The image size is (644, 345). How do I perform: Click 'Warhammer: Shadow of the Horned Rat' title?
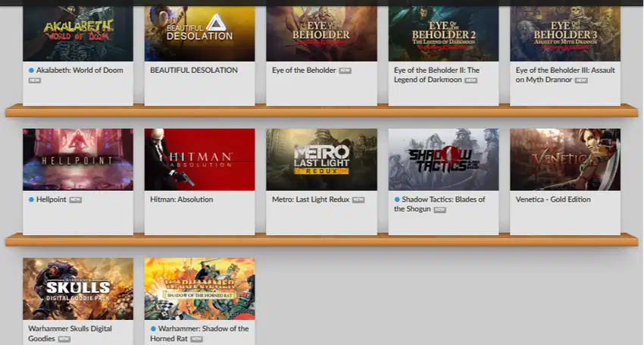click(x=199, y=334)
